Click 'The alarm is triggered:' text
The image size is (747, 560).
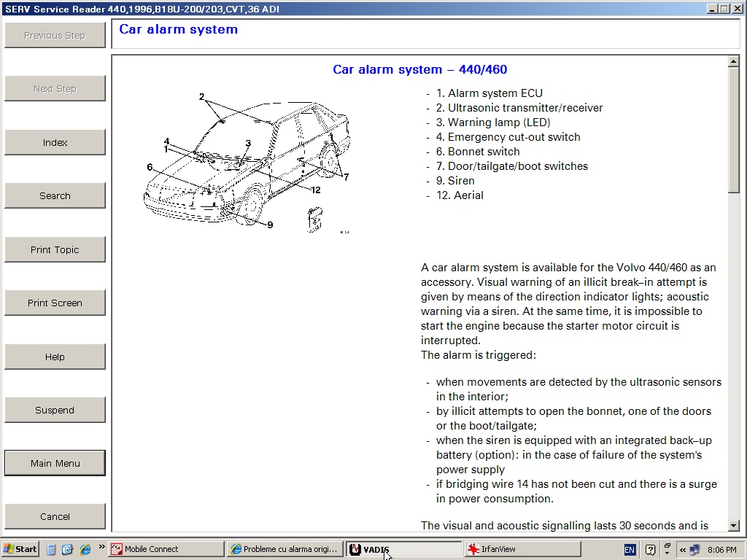[x=479, y=355]
